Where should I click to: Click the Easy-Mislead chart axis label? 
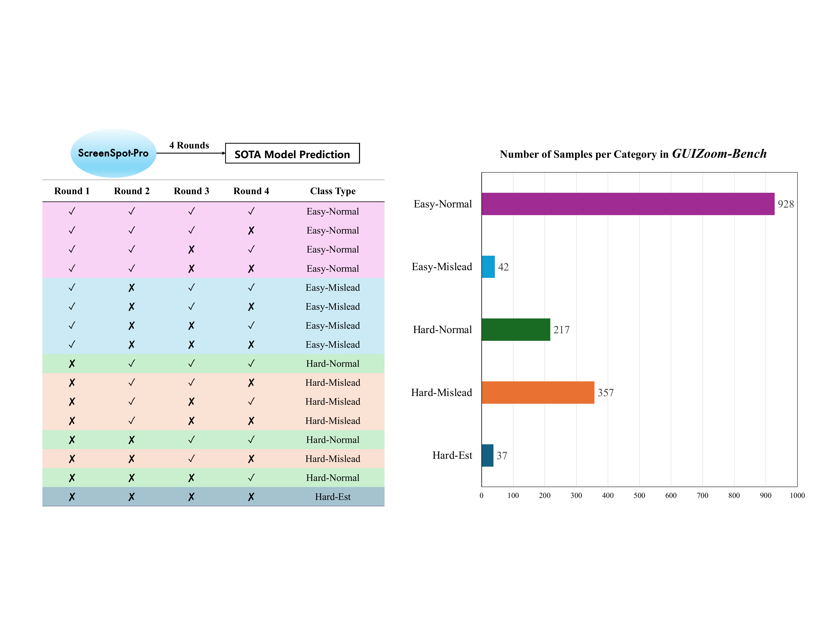(442, 267)
